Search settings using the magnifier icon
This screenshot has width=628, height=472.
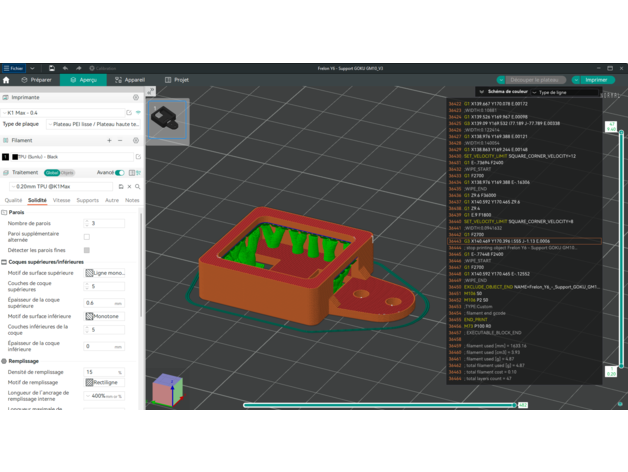[x=136, y=187]
